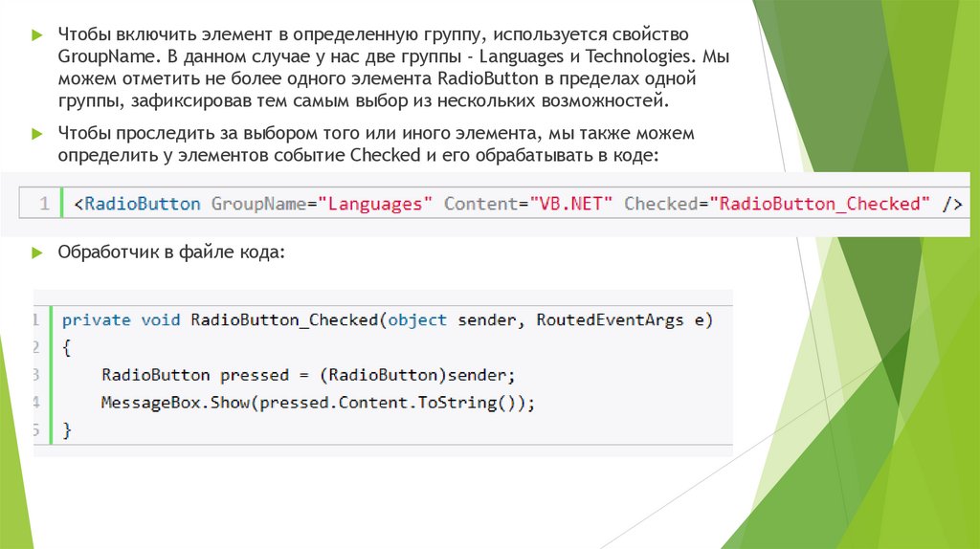This screenshot has height=549, width=980.
Task: Click '(RadioButton)sender;' cast expression
Action: tap(417, 375)
